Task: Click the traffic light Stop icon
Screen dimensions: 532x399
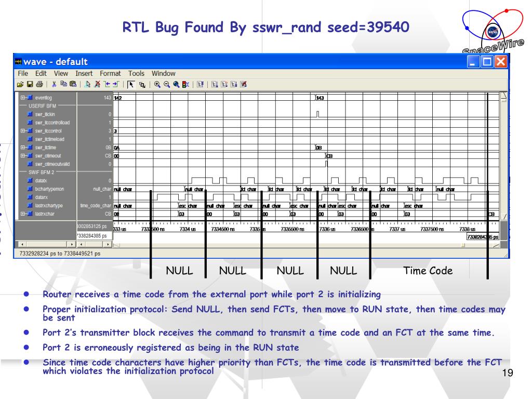Action: (x=185, y=85)
